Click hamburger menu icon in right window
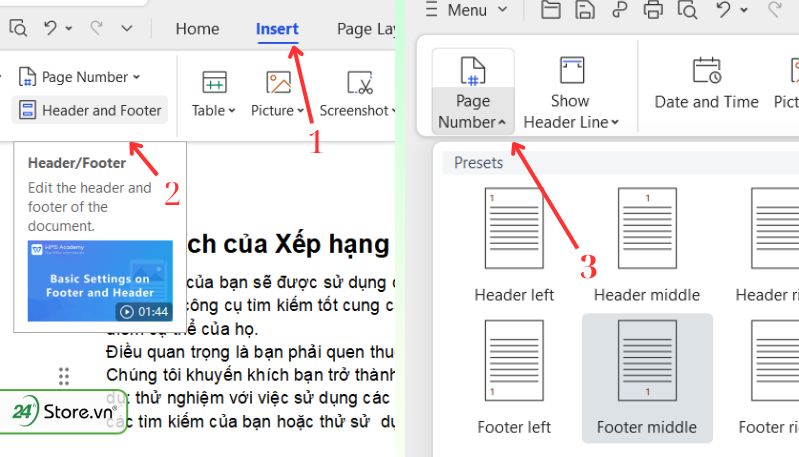 point(431,9)
